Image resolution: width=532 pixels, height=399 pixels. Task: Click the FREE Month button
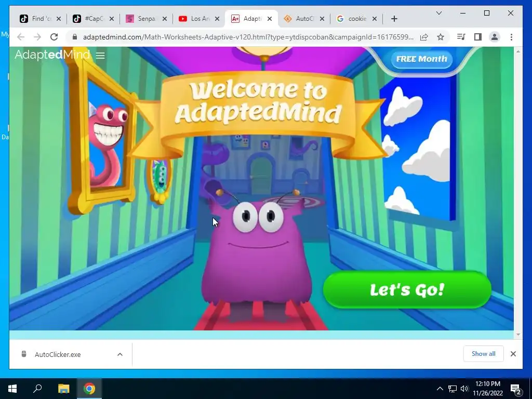pyautogui.click(x=422, y=59)
